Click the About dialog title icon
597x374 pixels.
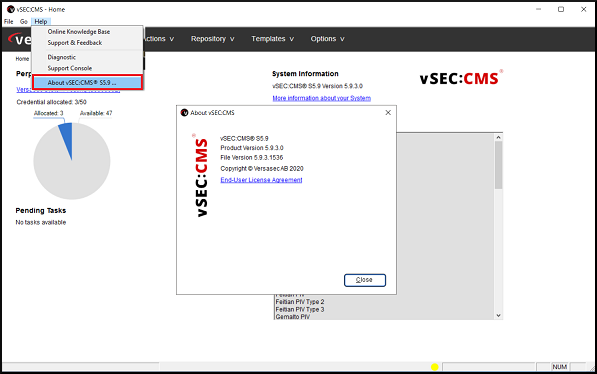184,113
